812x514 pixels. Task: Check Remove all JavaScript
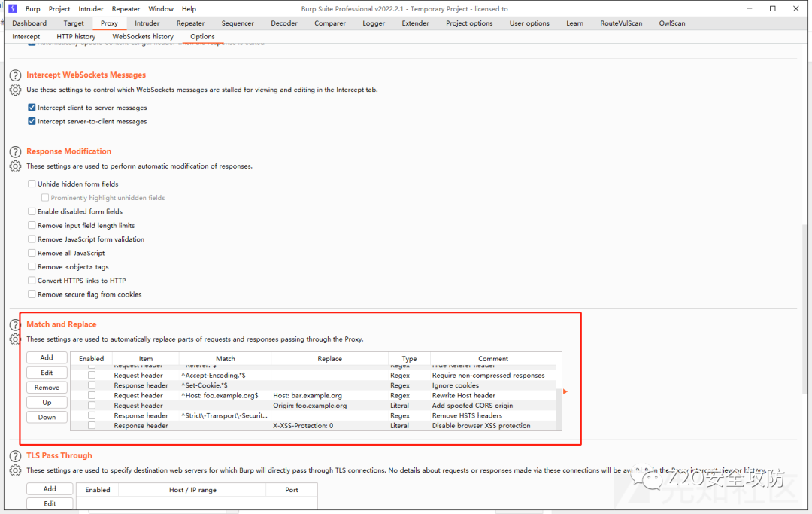[x=32, y=253]
